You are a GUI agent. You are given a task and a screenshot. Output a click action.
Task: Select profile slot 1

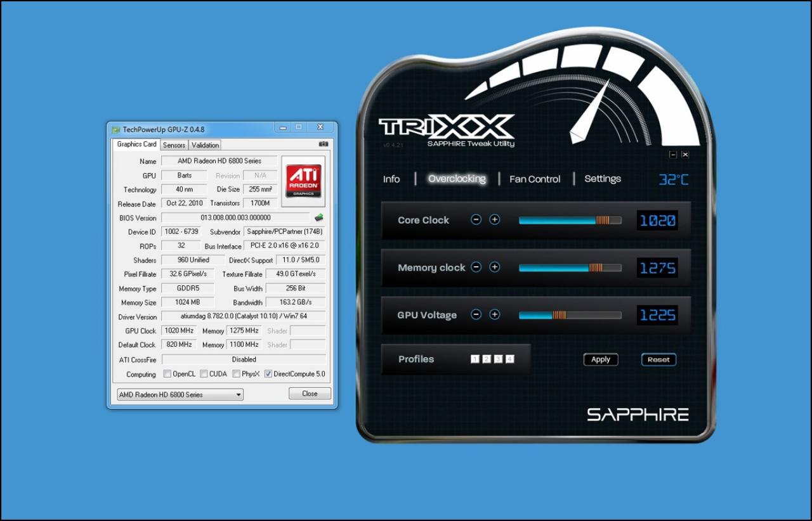(x=475, y=359)
